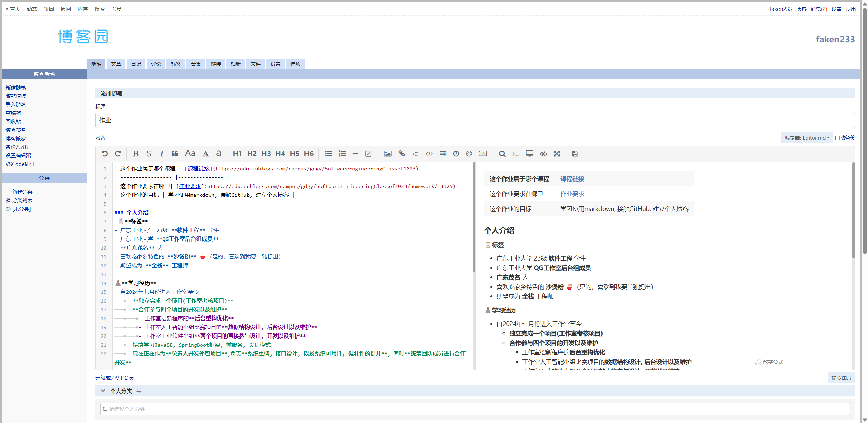This screenshot has width=868, height=423.
Task: Click the undo arrow icon
Action: [105, 154]
